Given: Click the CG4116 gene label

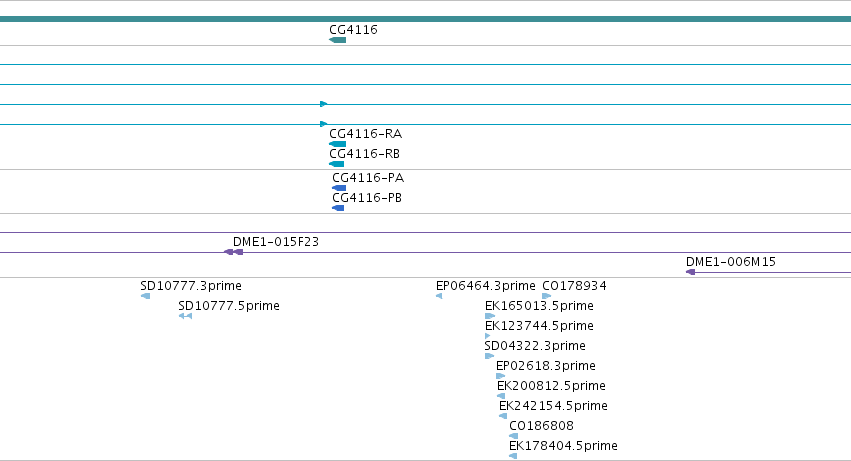Looking at the screenshot, I should 353,30.
